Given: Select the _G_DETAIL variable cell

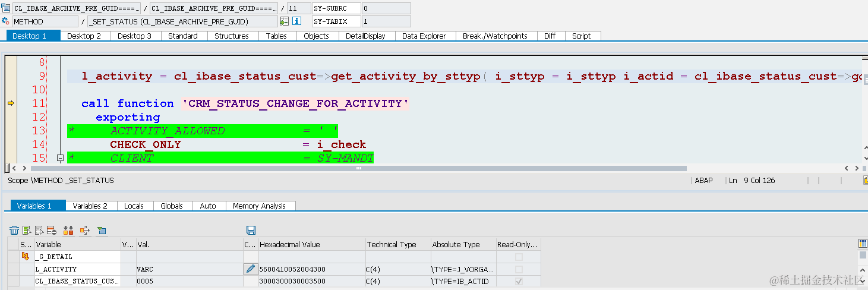Looking at the screenshot, I should click(77, 257).
